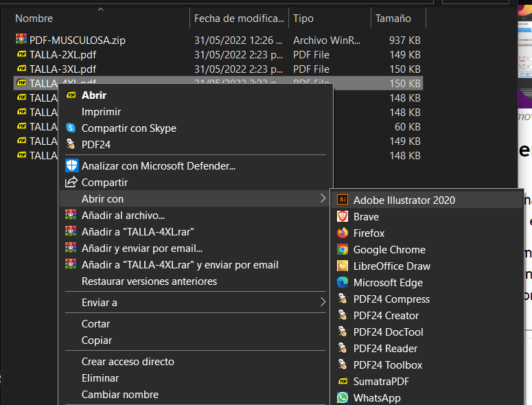Image resolution: width=532 pixels, height=405 pixels.
Task: Click the PDF24 icon in the context menu
Action: pyautogui.click(x=71, y=144)
